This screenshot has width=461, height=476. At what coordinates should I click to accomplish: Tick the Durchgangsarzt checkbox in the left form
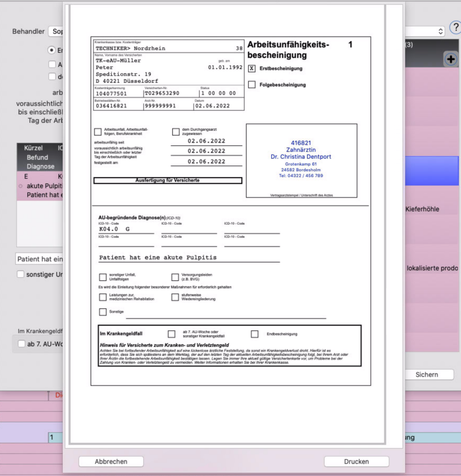[52, 76]
